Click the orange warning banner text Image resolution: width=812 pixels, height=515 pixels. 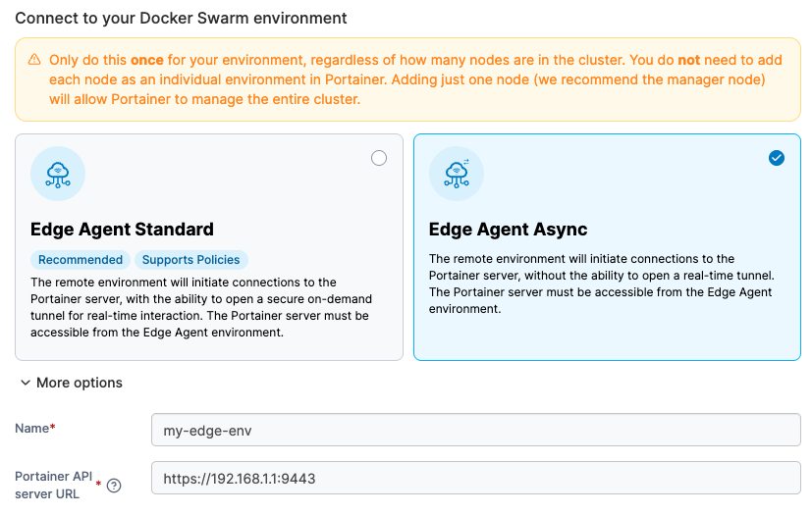click(412, 79)
